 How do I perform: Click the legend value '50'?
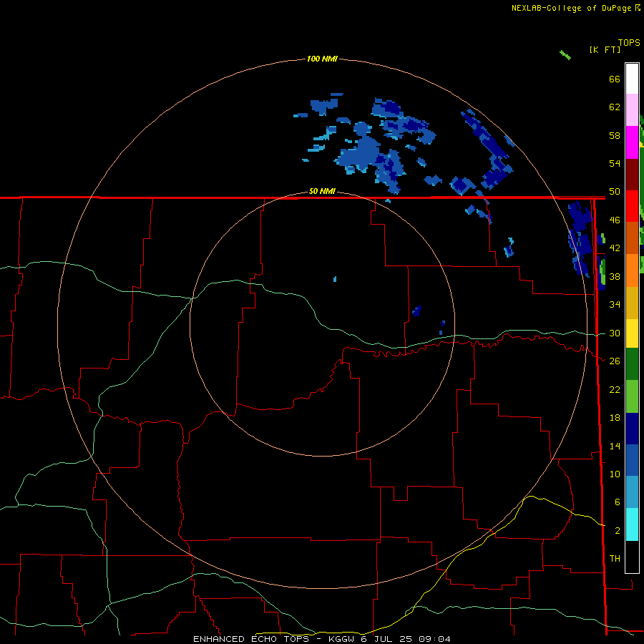tap(615, 191)
